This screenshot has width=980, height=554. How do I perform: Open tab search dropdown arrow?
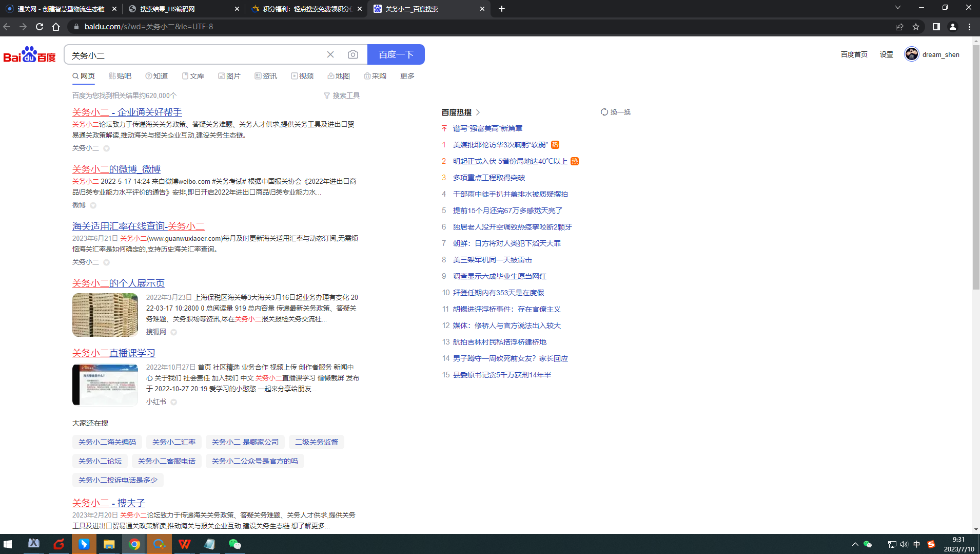coord(898,8)
